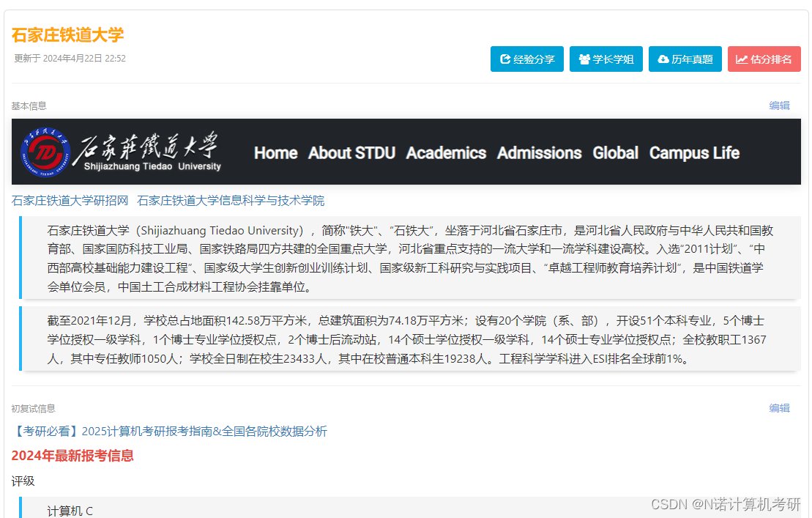Select Academics in the banner
812x518 pixels.
446,153
